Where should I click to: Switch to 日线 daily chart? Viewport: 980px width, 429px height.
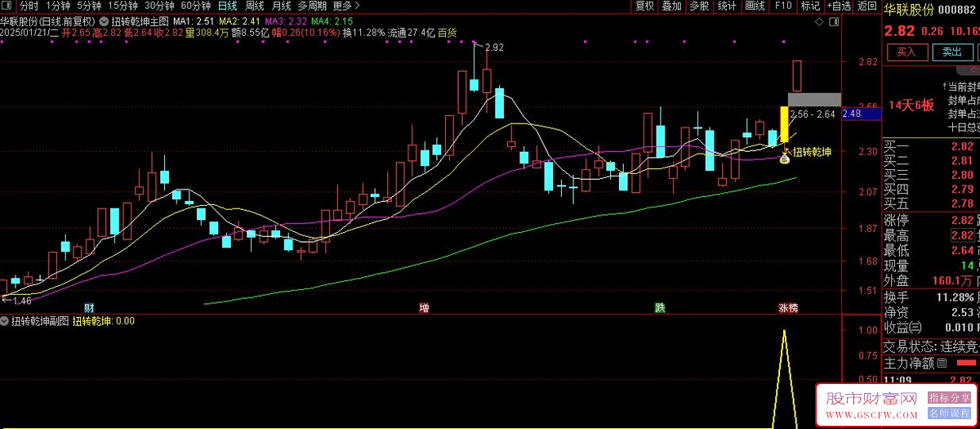228,6
